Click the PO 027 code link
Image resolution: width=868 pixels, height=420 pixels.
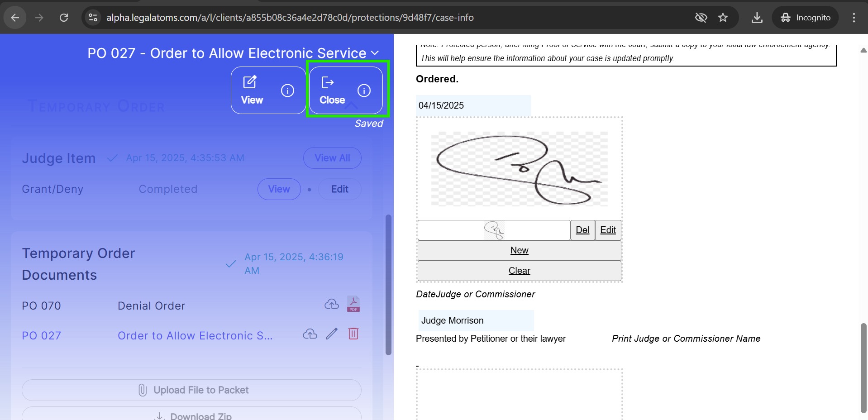[41, 336]
